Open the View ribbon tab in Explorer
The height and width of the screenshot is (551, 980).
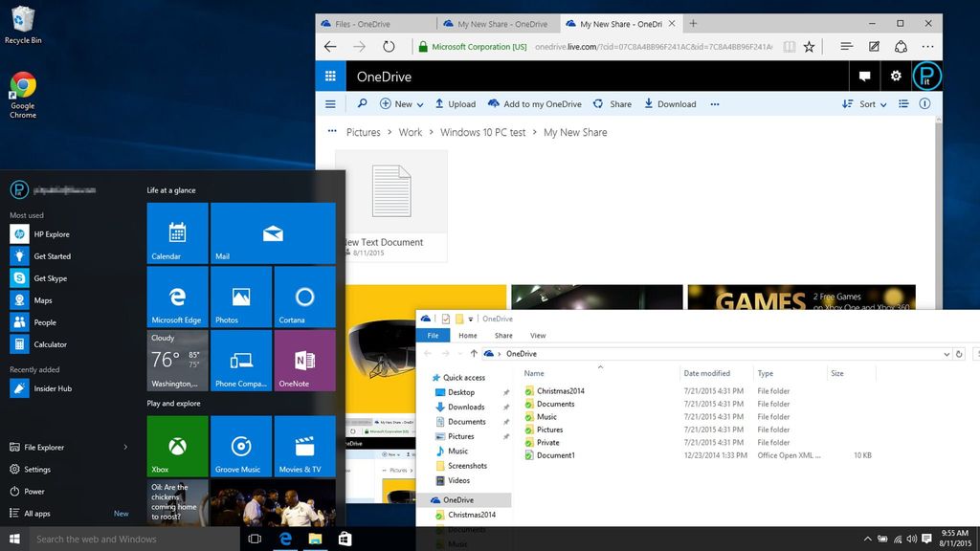(x=538, y=335)
